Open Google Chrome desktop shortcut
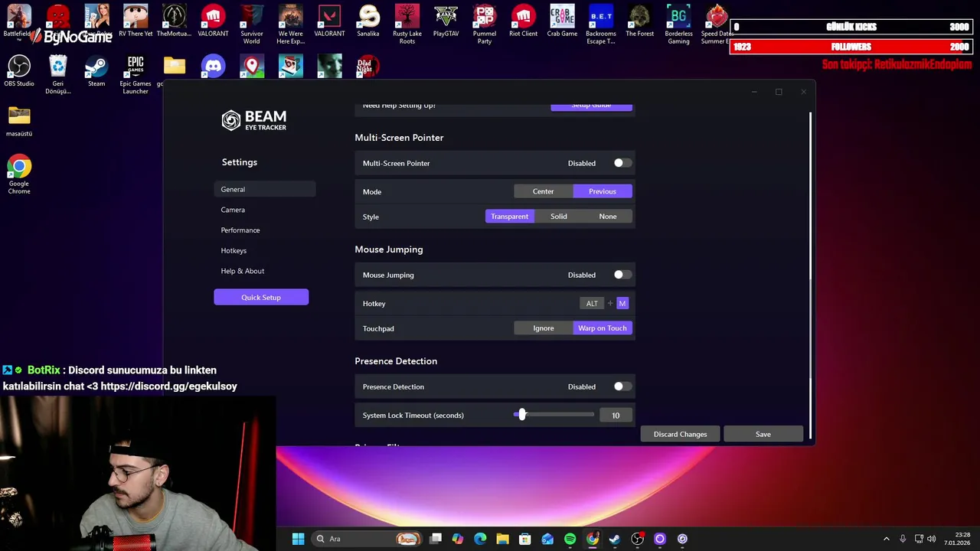Image resolution: width=980 pixels, height=551 pixels. [x=19, y=175]
